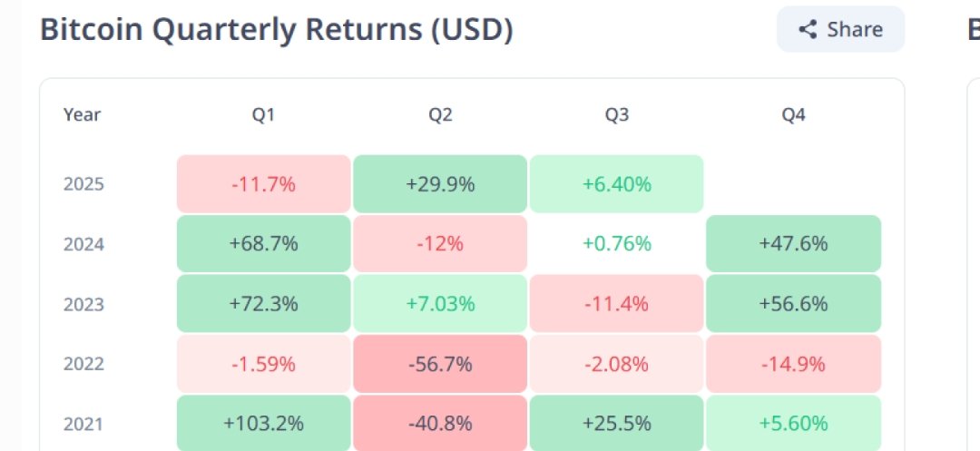
Task: Select the 2025 Q1 cell showing -11.7%
Action: coord(263,184)
